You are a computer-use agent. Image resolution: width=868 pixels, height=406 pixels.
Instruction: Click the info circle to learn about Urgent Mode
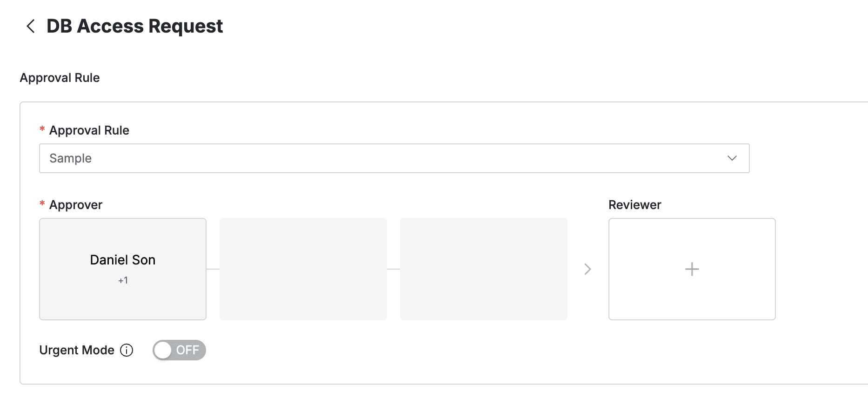pos(126,350)
